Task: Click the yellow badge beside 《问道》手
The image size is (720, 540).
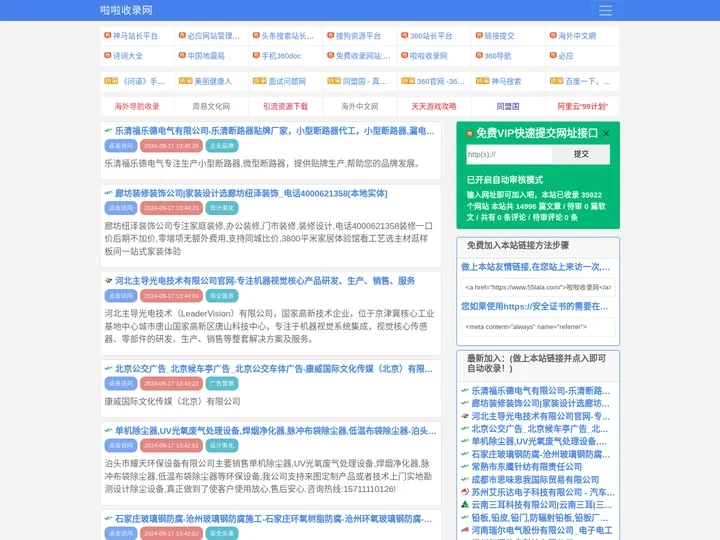Action: [111, 81]
